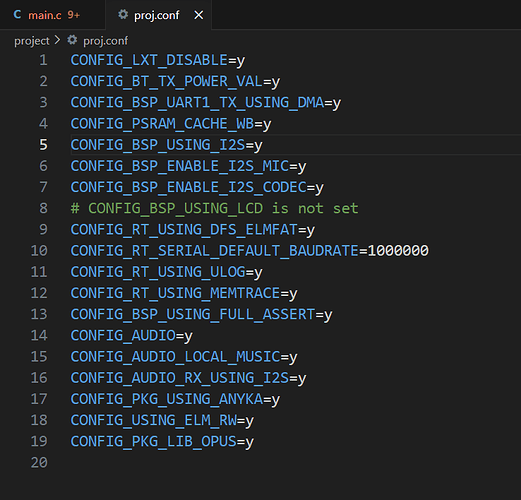This screenshot has width=521, height=500.
Task: Click the 1000000 baudrate value
Action: (x=398, y=251)
